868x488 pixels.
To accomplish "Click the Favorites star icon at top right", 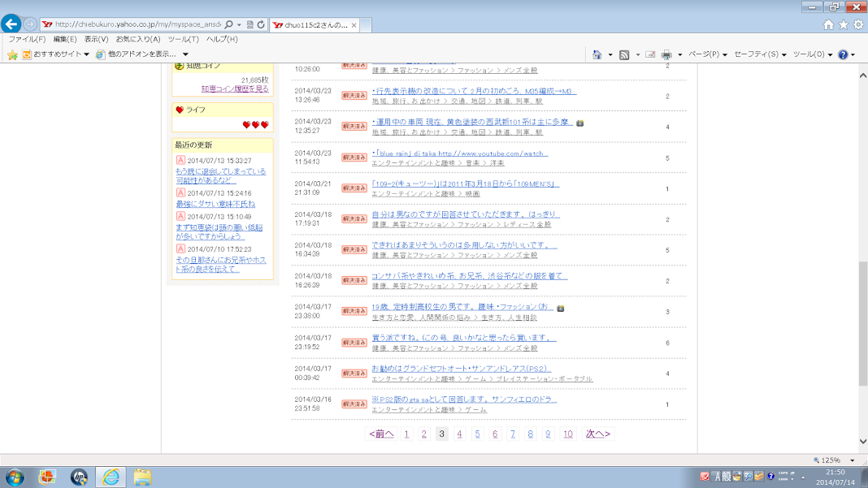I will tap(843, 25).
